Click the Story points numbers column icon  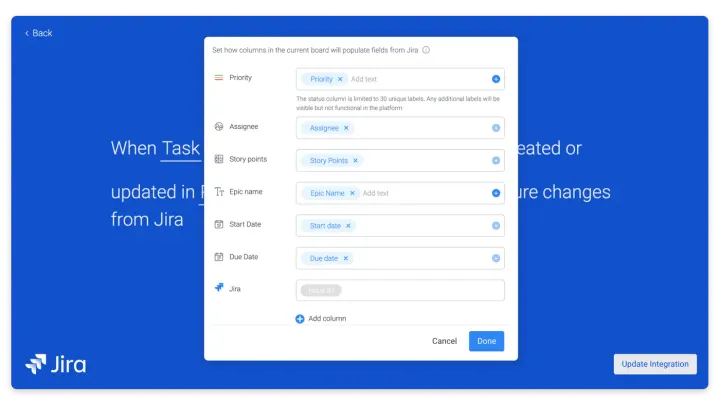219,159
